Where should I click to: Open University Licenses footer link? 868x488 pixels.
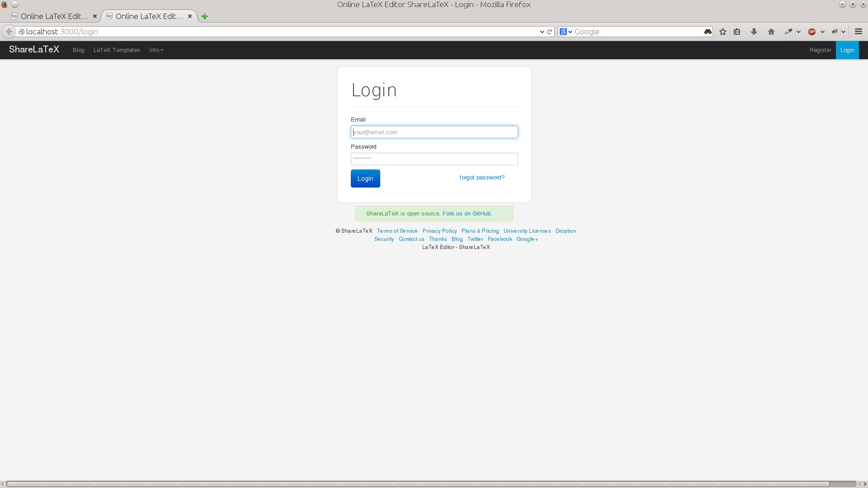527,231
